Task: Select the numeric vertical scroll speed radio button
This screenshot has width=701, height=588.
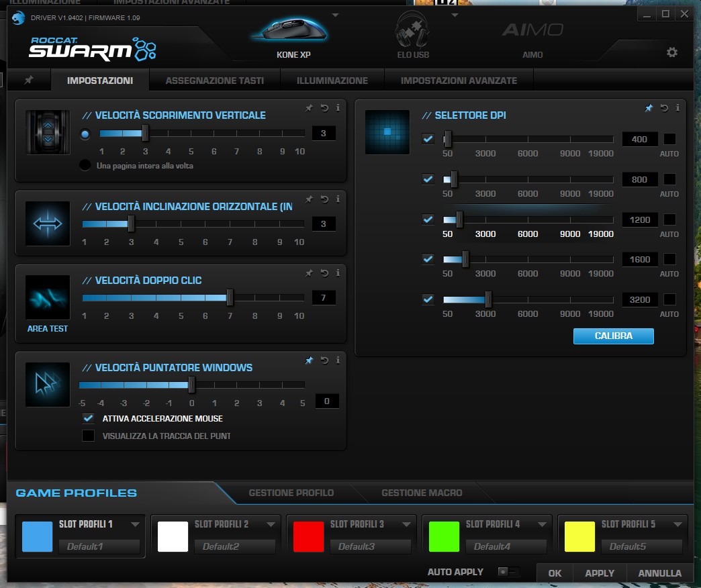Action: (x=85, y=134)
